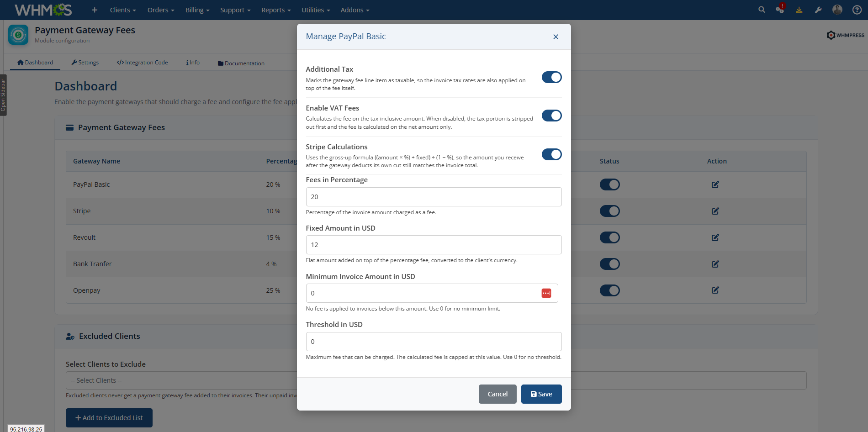This screenshot has height=432, width=868.
Task: Open the sidebar expander tab
Action: pos(3,95)
